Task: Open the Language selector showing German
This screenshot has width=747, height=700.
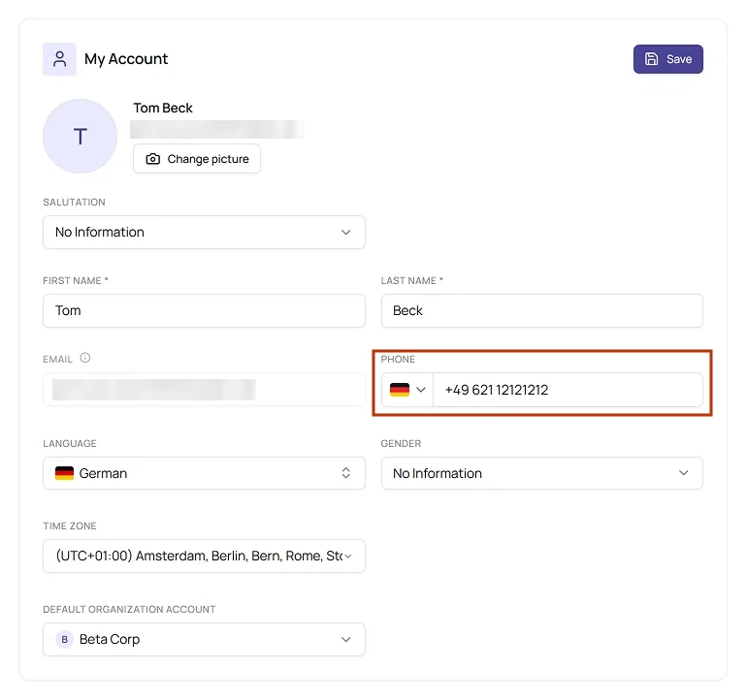Action: click(204, 473)
